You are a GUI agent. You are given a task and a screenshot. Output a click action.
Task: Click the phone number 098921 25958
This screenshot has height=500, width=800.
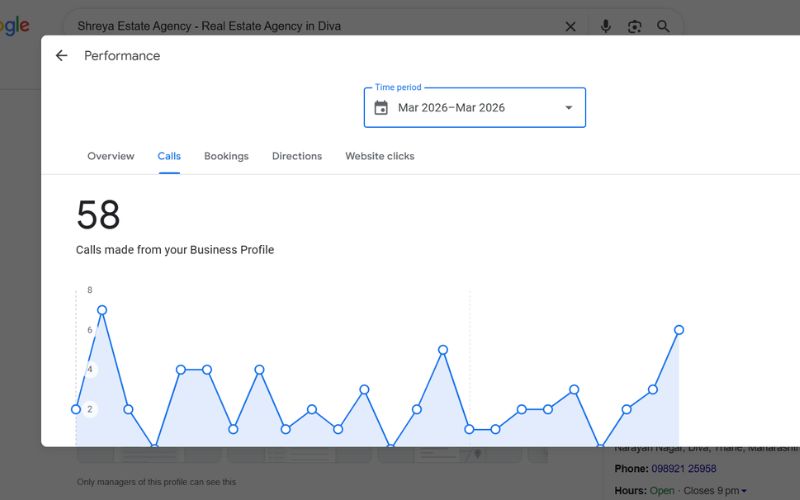point(683,469)
